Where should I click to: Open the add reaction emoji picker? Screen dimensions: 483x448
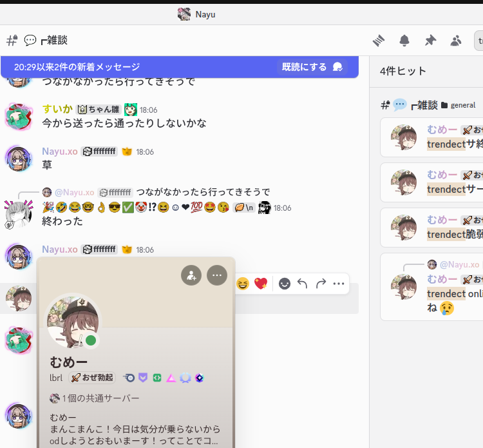click(284, 284)
